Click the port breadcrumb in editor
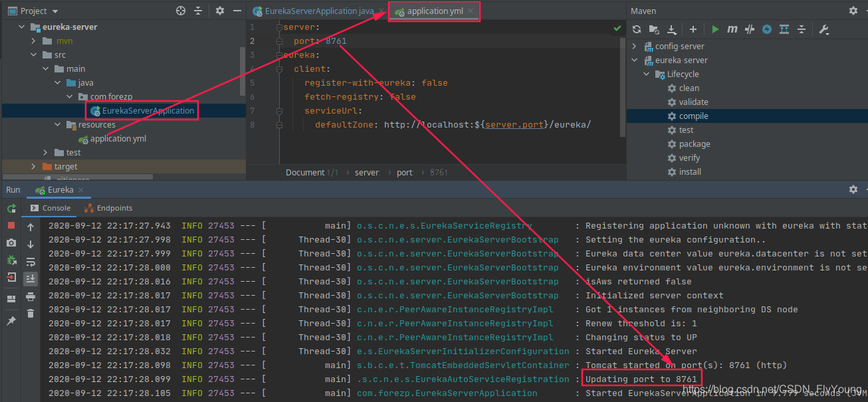Viewport: 868px width, 402px height. pyautogui.click(x=405, y=172)
